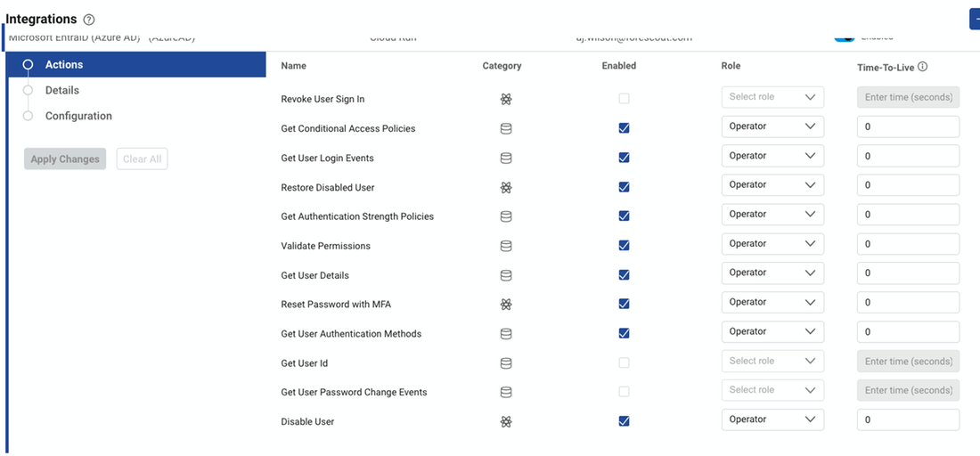This screenshot has height=456, width=980.
Task: Expand Role dropdown for Get Authentication Strength Policies
Action: click(772, 215)
